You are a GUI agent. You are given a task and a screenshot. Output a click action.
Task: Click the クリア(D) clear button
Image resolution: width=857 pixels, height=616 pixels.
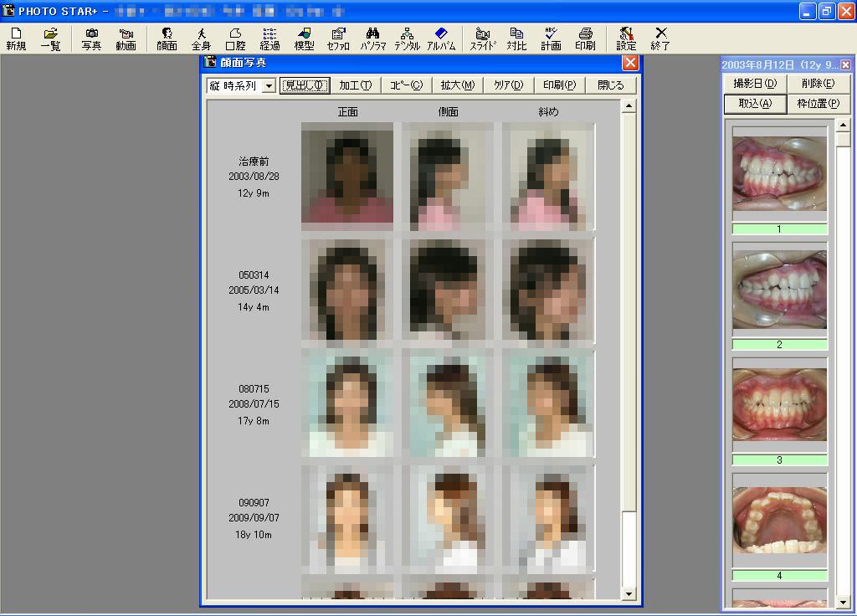coord(508,85)
